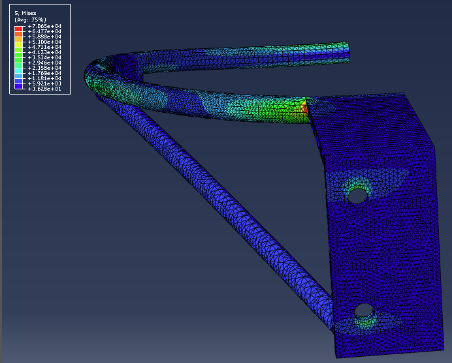Select the yellow legend color band
The height and width of the screenshot is (363, 452).
18,45
